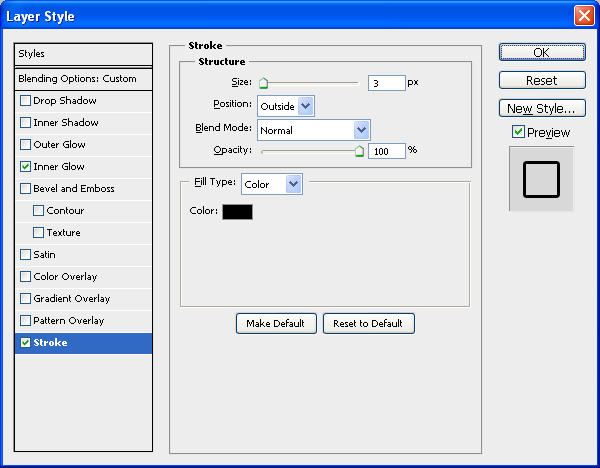Select the Inner Glow label
The height and width of the screenshot is (468, 600).
coord(59,166)
